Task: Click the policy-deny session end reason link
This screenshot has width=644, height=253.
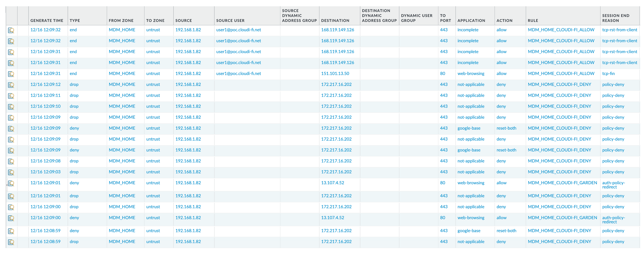Action: pos(613,84)
